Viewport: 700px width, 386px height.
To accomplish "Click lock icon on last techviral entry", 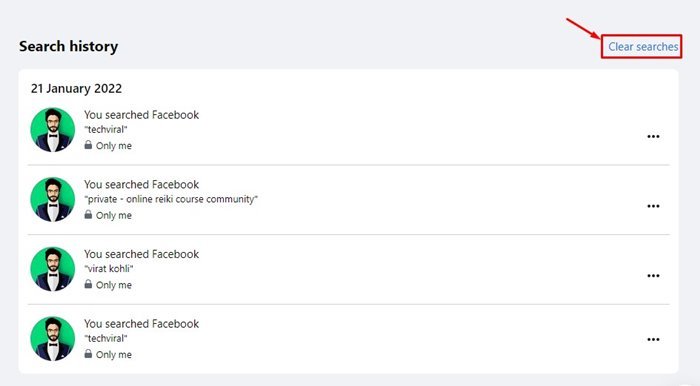I will pos(88,354).
